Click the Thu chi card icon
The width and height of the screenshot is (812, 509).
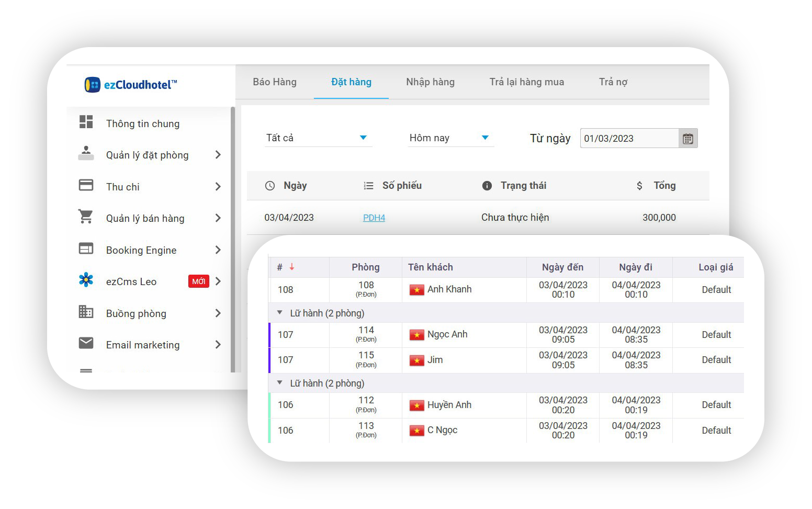click(86, 185)
